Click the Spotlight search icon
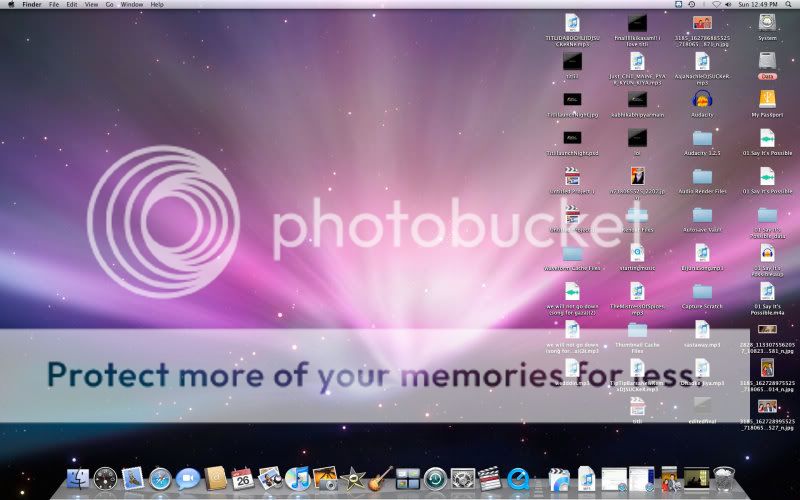This screenshot has width=800, height=500. coord(790,5)
